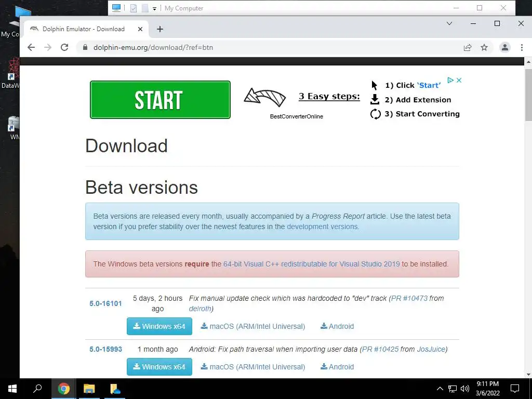Open PR #10473 link

tap(409, 298)
